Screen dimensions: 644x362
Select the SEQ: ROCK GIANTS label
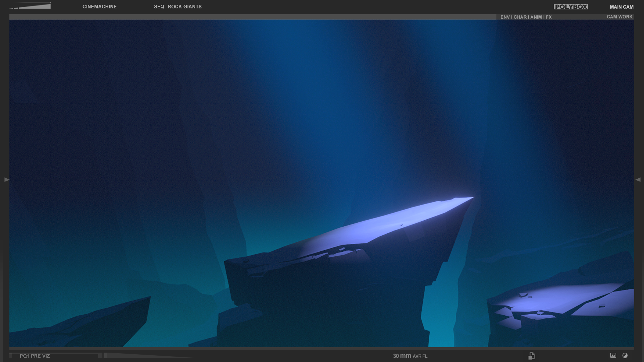(x=178, y=7)
